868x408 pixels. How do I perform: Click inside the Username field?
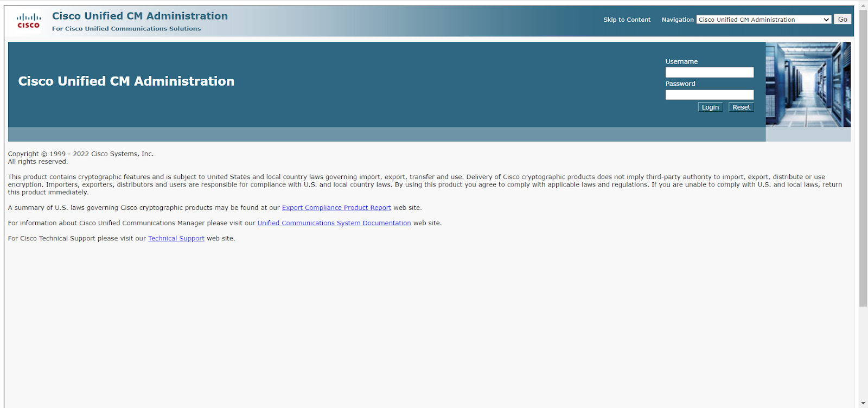(709, 72)
